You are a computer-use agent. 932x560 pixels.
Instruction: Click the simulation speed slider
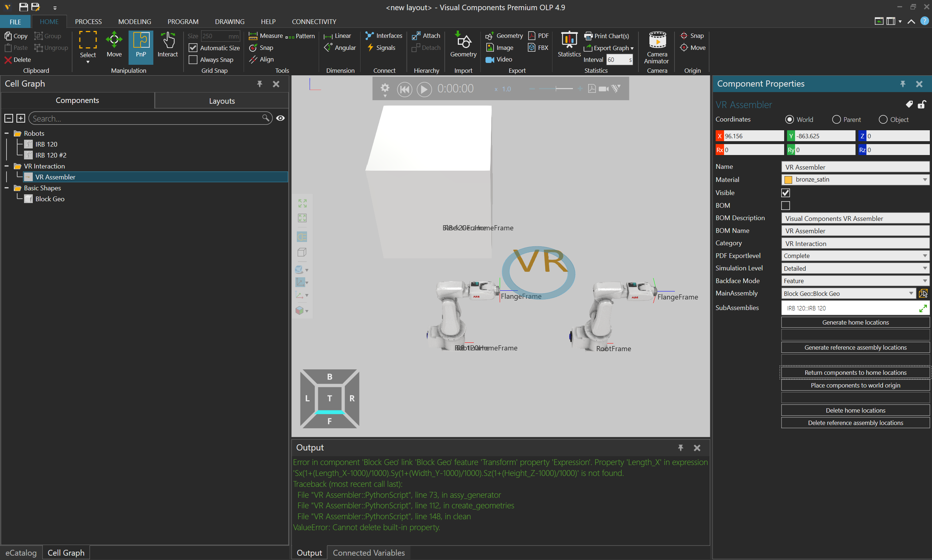point(555,89)
